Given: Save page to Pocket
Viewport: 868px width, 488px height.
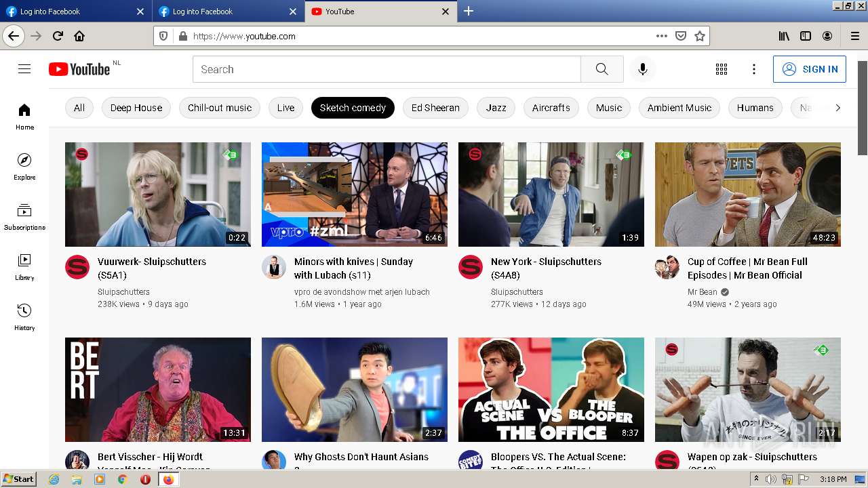Looking at the screenshot, I should (681, 36).
